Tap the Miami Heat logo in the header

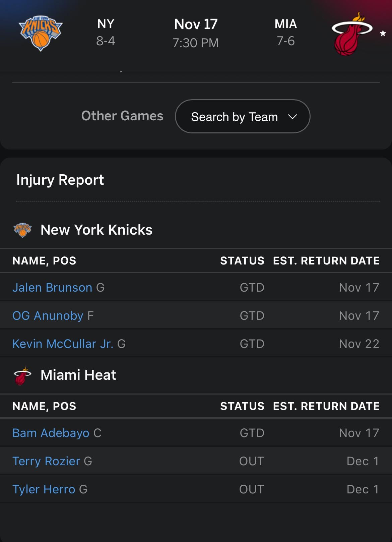coord(351,34)
